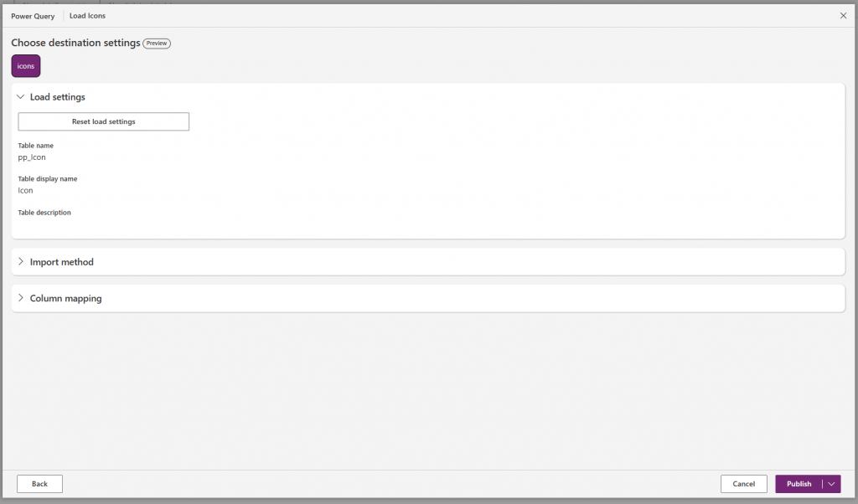Click the Power Query header label
This screenshot has width=858, height=504.
[33, 16]
